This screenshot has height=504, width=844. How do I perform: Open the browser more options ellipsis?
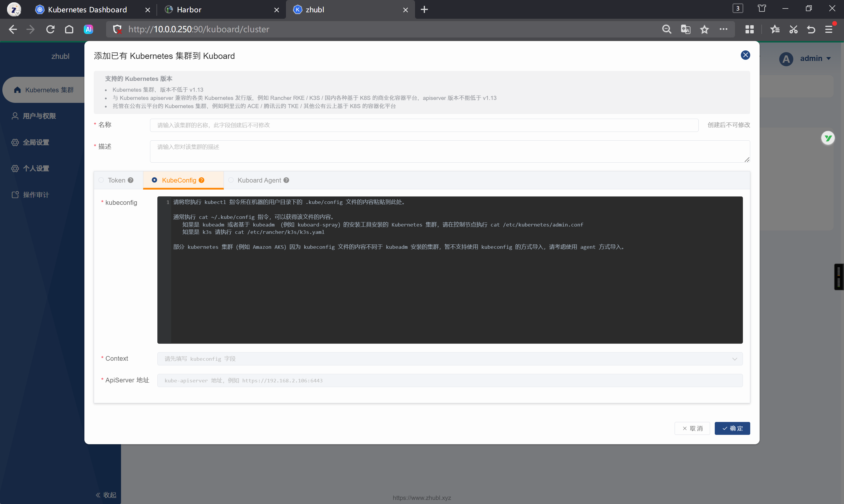pyautogui.click(x=723, y=30)
